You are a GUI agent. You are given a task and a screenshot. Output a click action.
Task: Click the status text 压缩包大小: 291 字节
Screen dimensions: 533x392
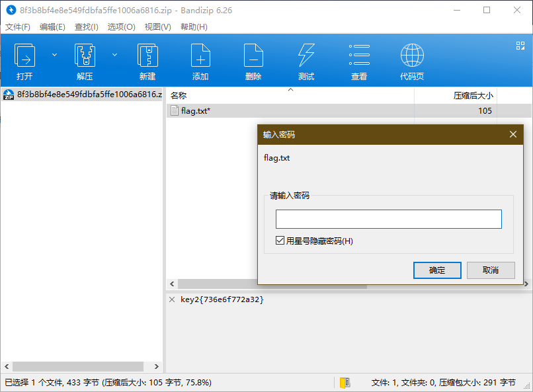477,383
